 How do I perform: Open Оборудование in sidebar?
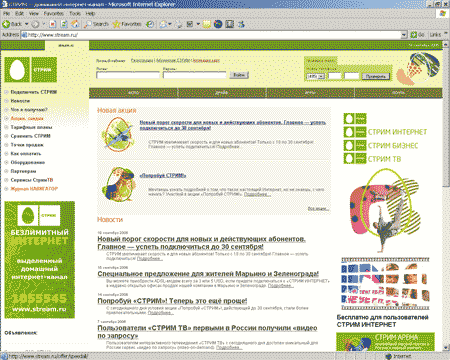point(27,162)
